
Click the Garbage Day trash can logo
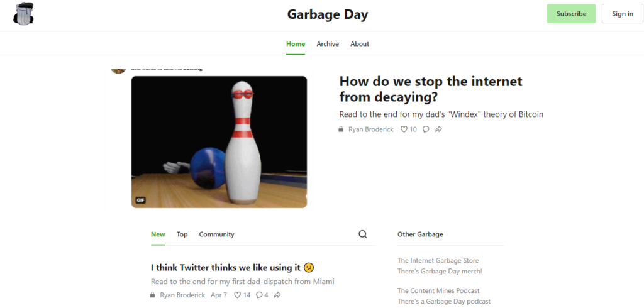click(x=23, y=14)
